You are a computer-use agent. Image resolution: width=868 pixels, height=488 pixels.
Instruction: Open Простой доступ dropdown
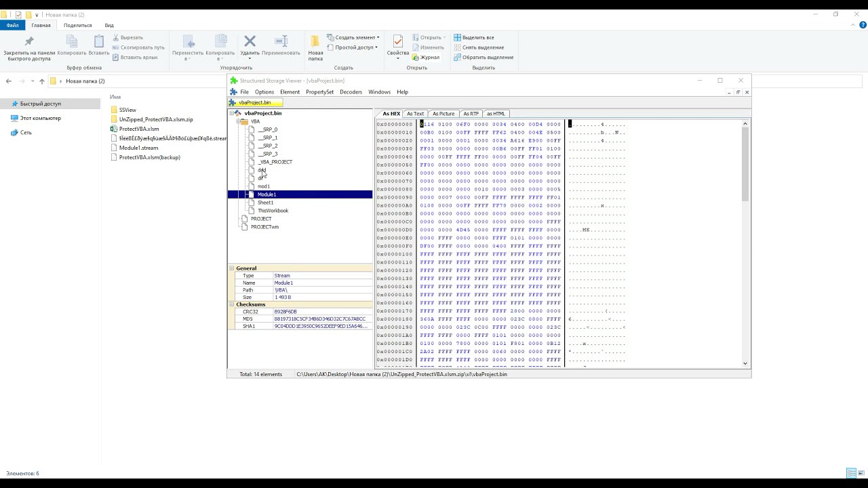pyautogui.click(x=352, y=47)
